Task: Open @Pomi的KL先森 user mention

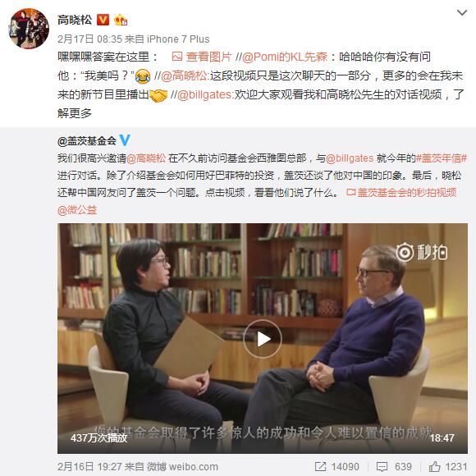Action: click(285, 57)
